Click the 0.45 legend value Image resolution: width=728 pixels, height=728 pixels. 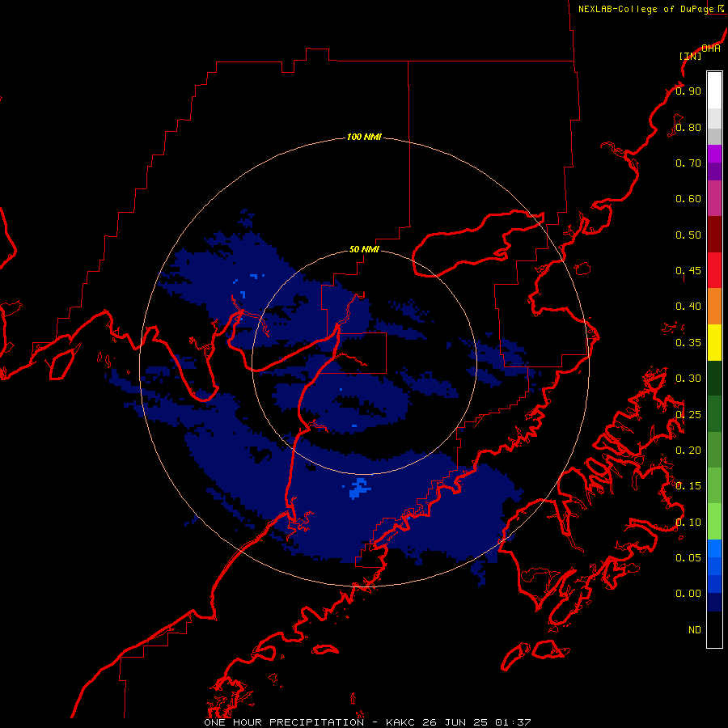(x=688, y=271)
